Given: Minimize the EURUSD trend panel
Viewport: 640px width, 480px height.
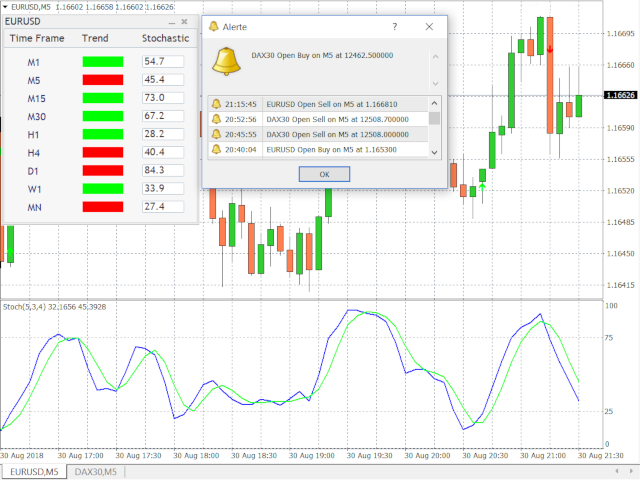Looking at the screenshot, I should (x=172, y=22).
